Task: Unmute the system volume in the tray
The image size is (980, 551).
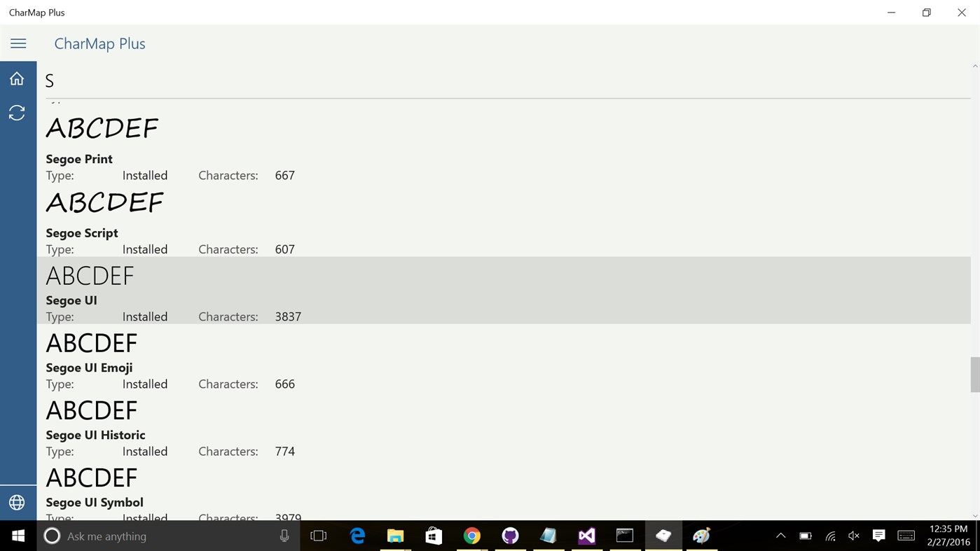Action: [853, 536]
